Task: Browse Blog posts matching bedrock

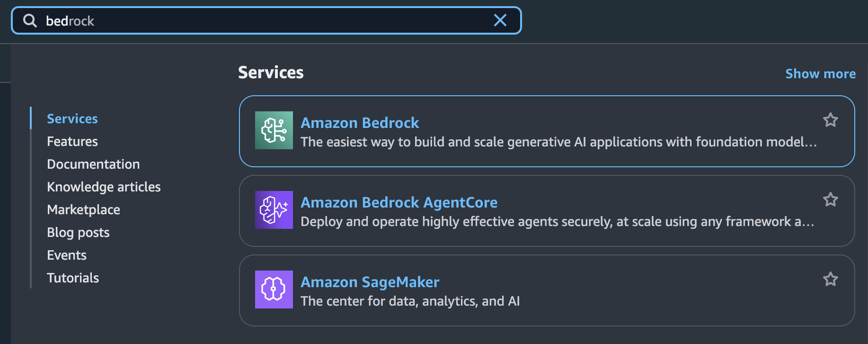Action: point(78,232)
